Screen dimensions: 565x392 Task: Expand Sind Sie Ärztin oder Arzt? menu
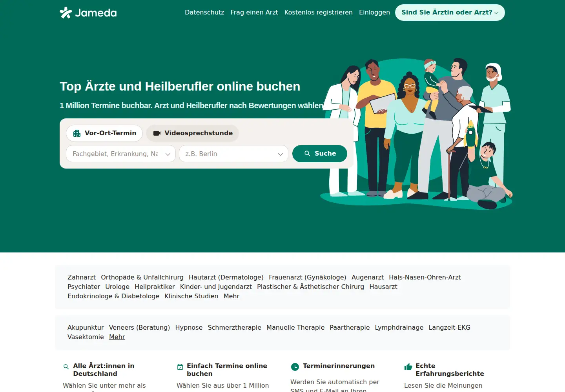coord(450,13)
